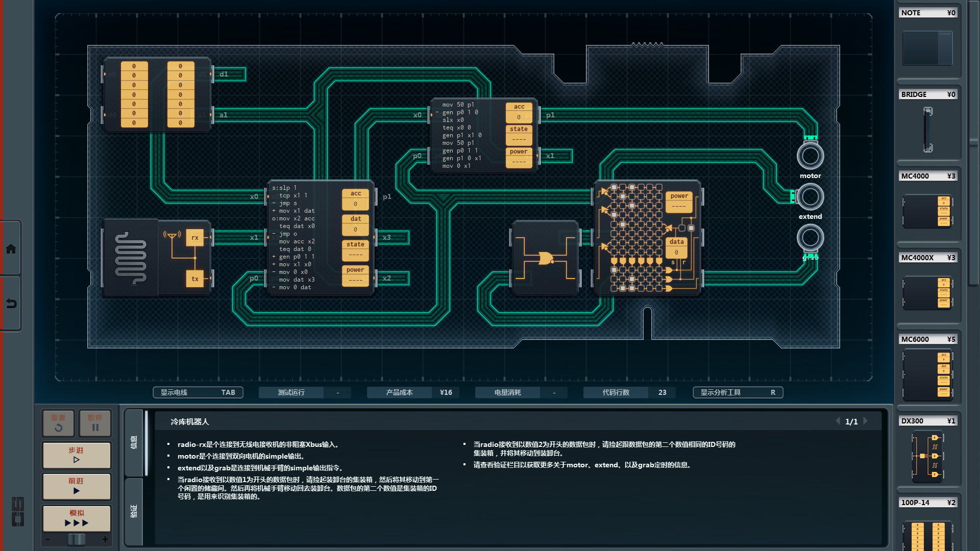Select the BRIDGE wire part
Viewport: 980px width, 551px height.
pyautogui.click(x=927, y=129)
